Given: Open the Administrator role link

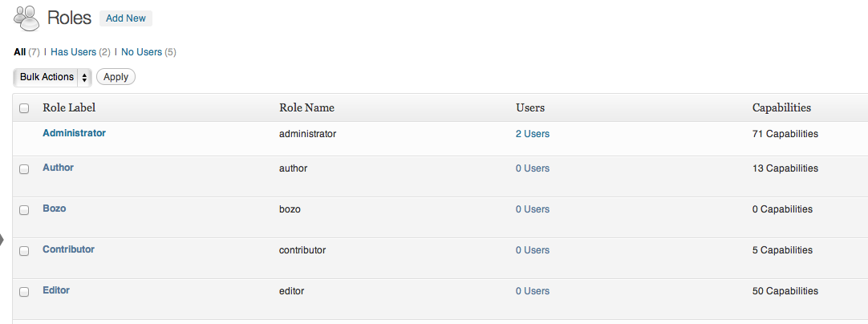Looking at the screenshot, I should click(74, 133).
